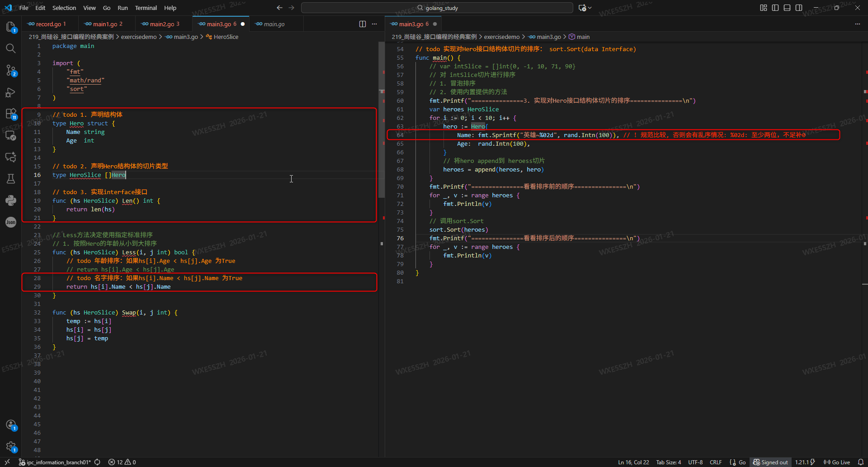Image resolution: width=868 pixels, height=467 pixels.
Task: Click the VS Code logo icon
Action: coord(8,8)
